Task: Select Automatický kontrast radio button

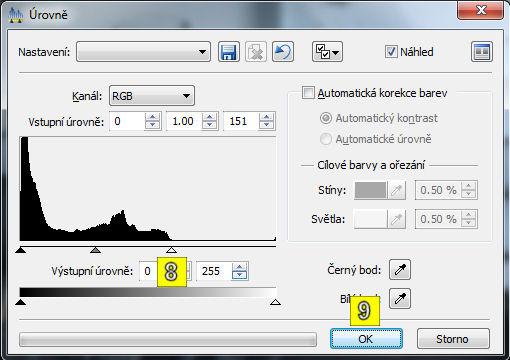Action: 326,118
